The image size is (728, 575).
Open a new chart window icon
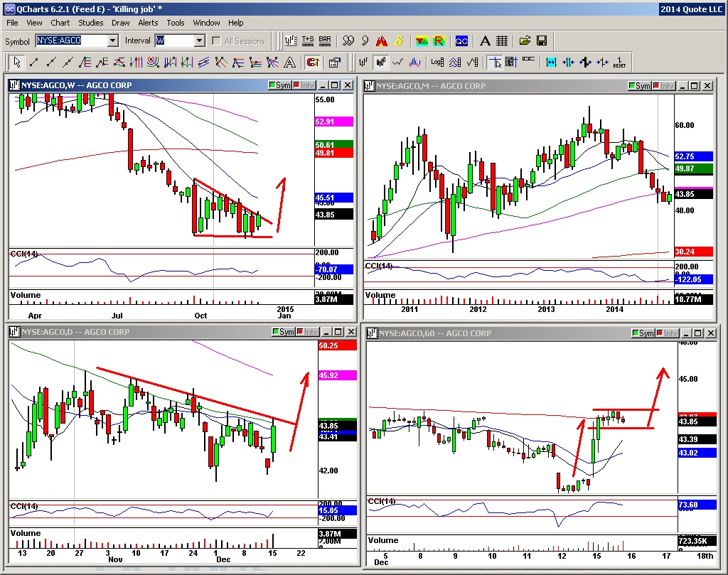click(291, 41)
